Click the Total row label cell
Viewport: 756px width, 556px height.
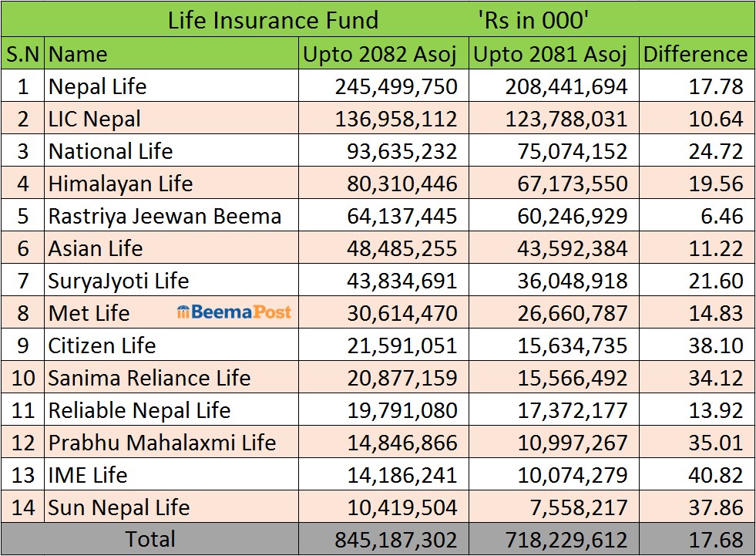click(150, 539)
